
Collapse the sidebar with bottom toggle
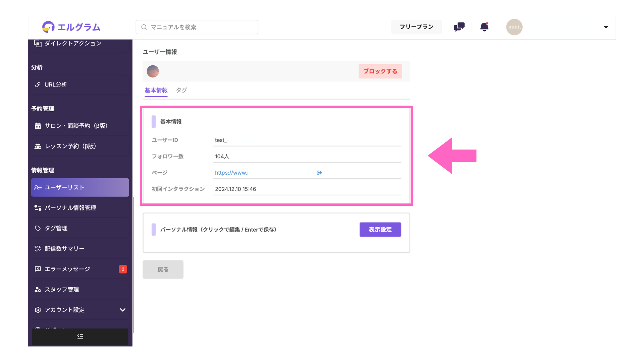[80, 337]
